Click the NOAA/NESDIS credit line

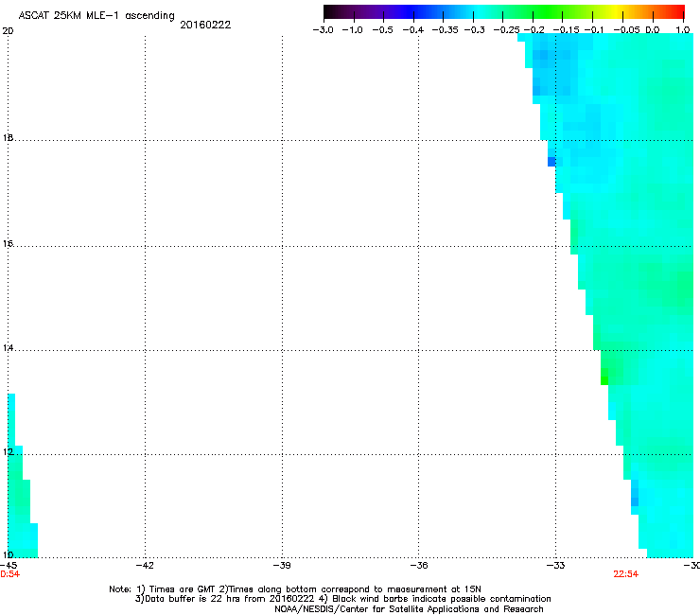(x=409, y=609)
